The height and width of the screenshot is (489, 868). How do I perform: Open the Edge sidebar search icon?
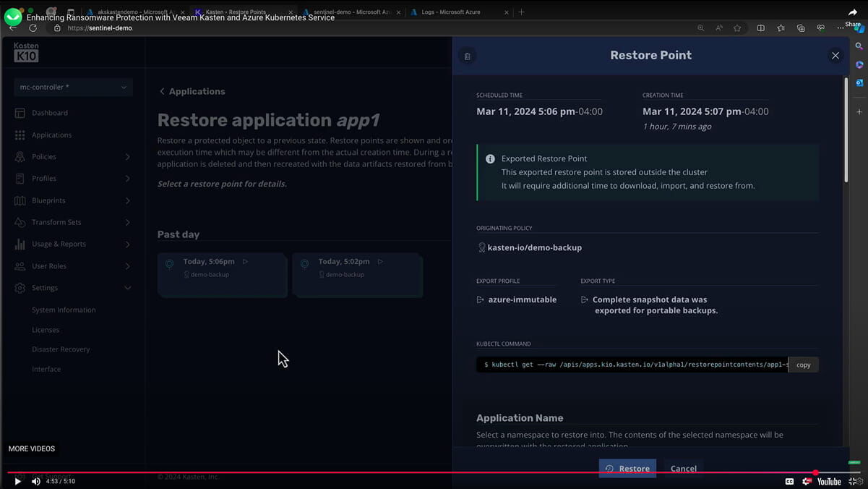(x=859, y=46)
